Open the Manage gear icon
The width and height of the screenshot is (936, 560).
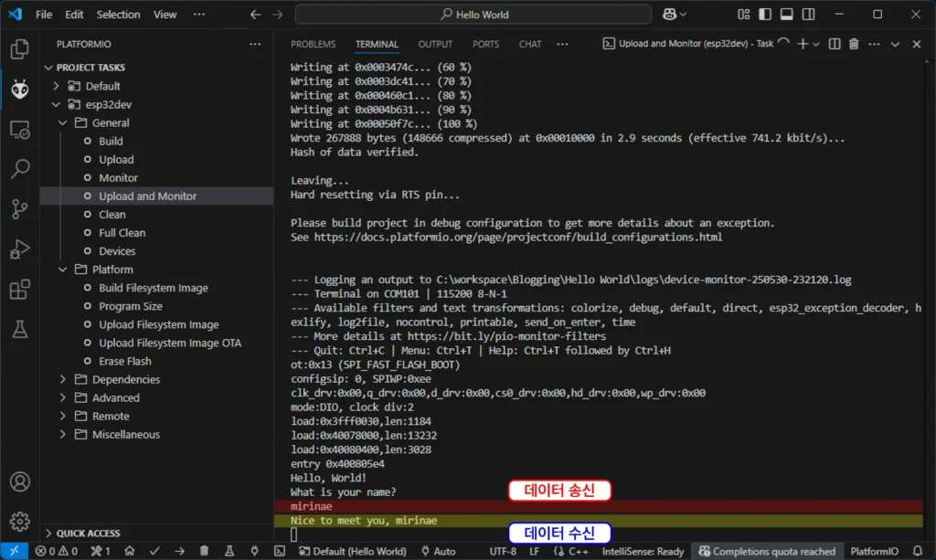[x=20, y=522]
